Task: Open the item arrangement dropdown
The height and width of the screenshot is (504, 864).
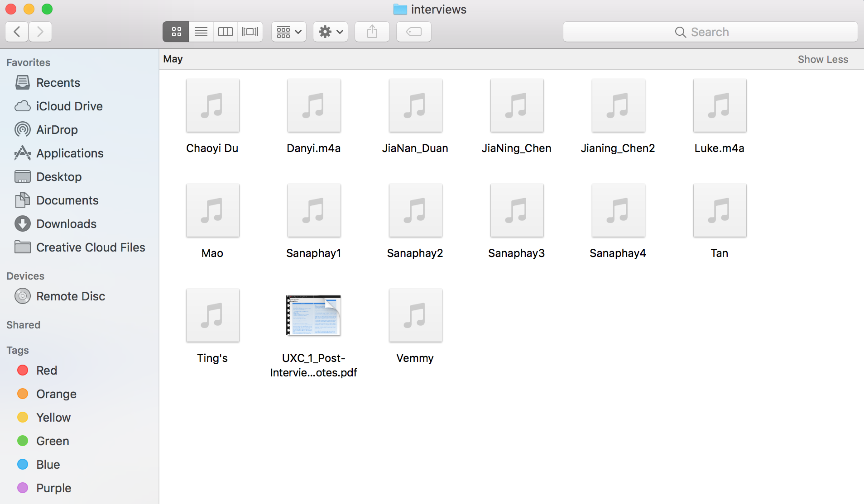Action: coord(289,32)
